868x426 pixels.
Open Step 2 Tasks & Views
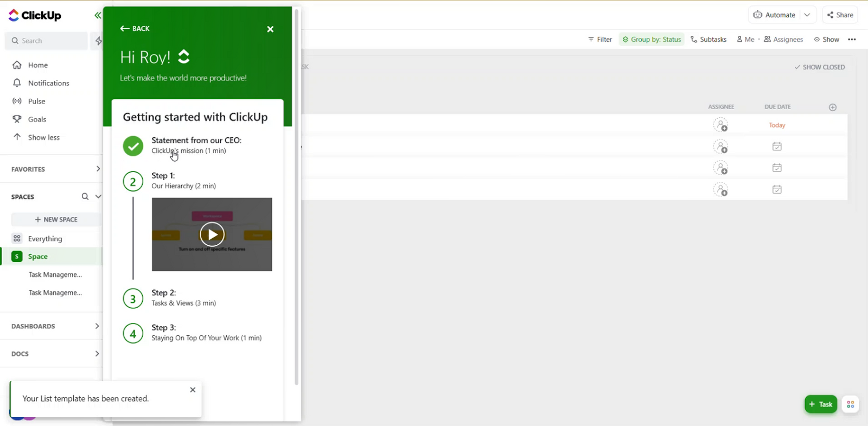184,298
